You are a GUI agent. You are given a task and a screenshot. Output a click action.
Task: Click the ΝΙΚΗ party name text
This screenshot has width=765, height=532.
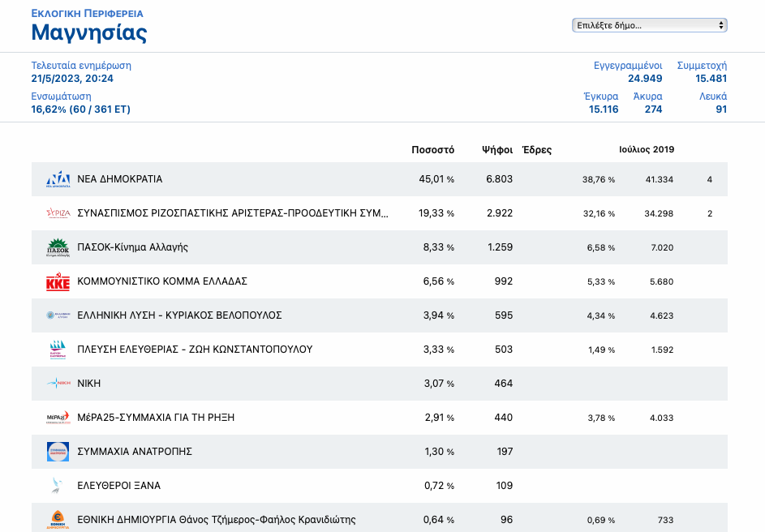point(88,384)
